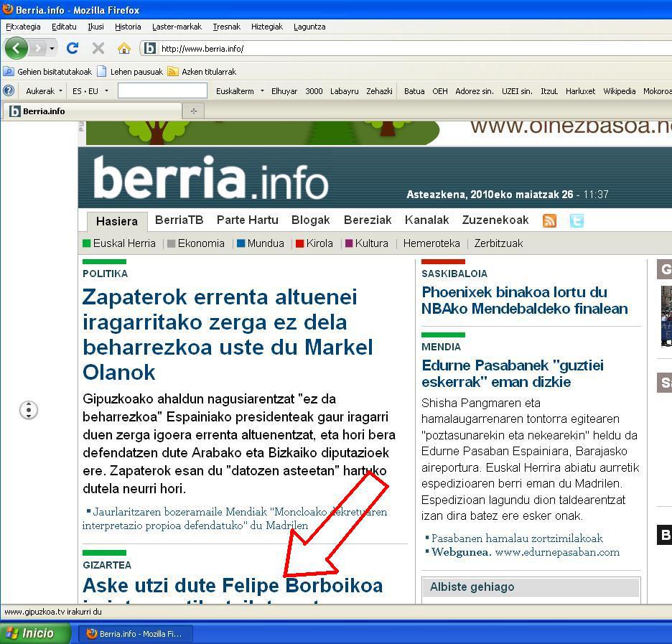The image size is (672, 644).
Task: Click the dictionary search text field
Action: [162, 91]
